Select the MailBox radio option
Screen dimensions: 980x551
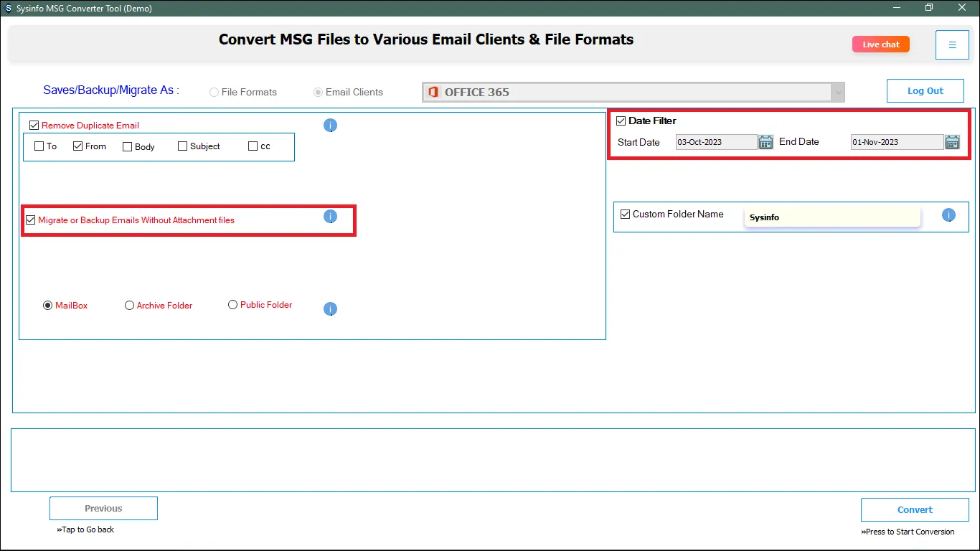coord(48,306)
